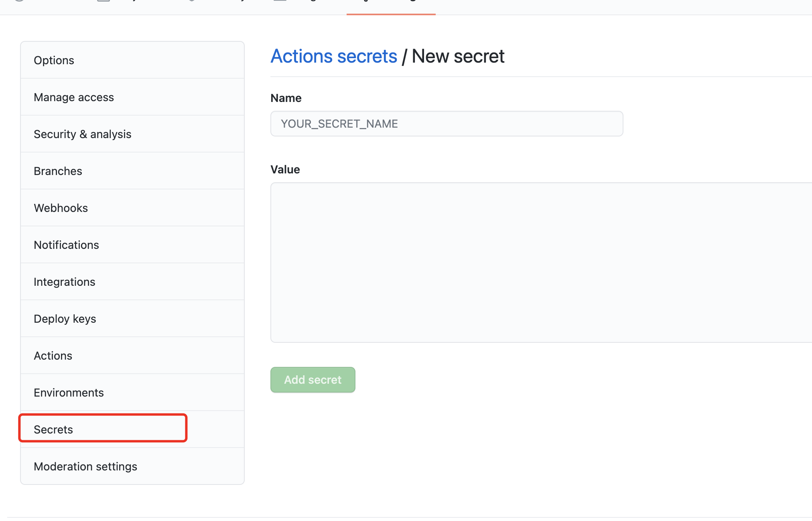Open Actions settings in sidebar
Screen dimensions: 812x521
(53, 356)
